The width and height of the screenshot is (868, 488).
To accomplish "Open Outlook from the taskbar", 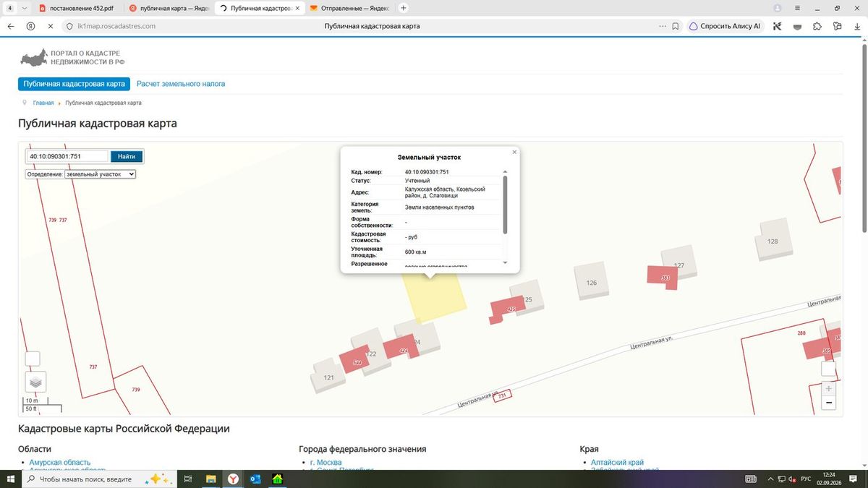I will coord(255,479).
